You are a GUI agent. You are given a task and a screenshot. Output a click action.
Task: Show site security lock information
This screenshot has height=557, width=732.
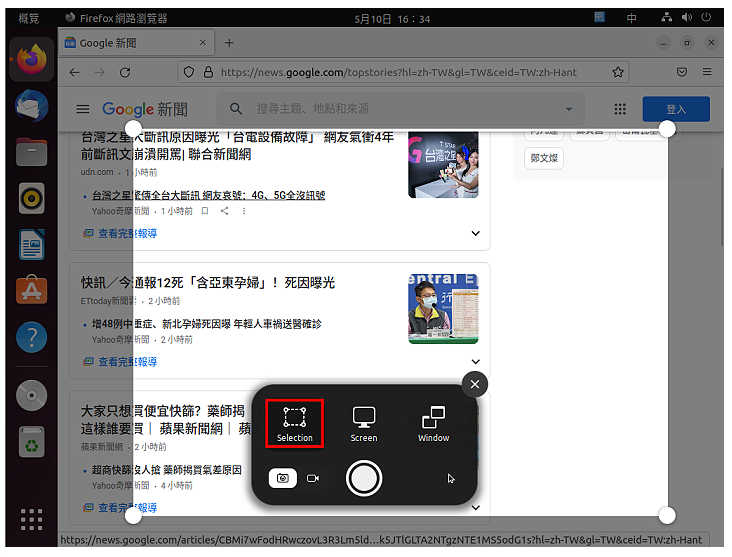[x=208, y=72]
